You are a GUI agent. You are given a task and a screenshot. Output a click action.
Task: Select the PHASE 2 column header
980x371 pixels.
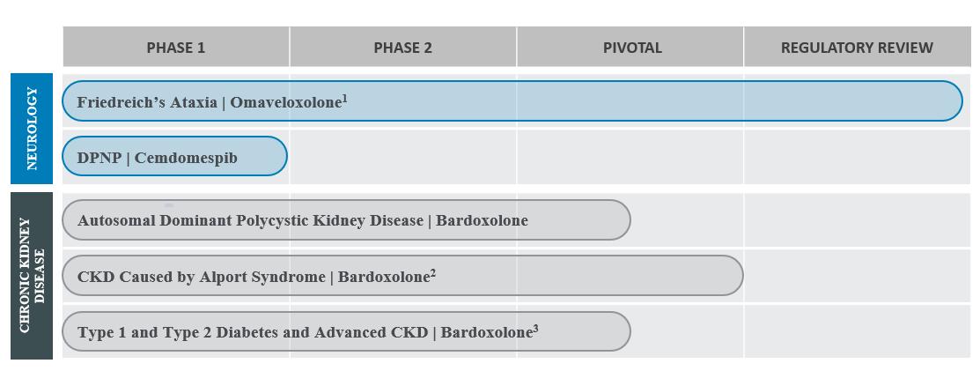click(402, 48)
